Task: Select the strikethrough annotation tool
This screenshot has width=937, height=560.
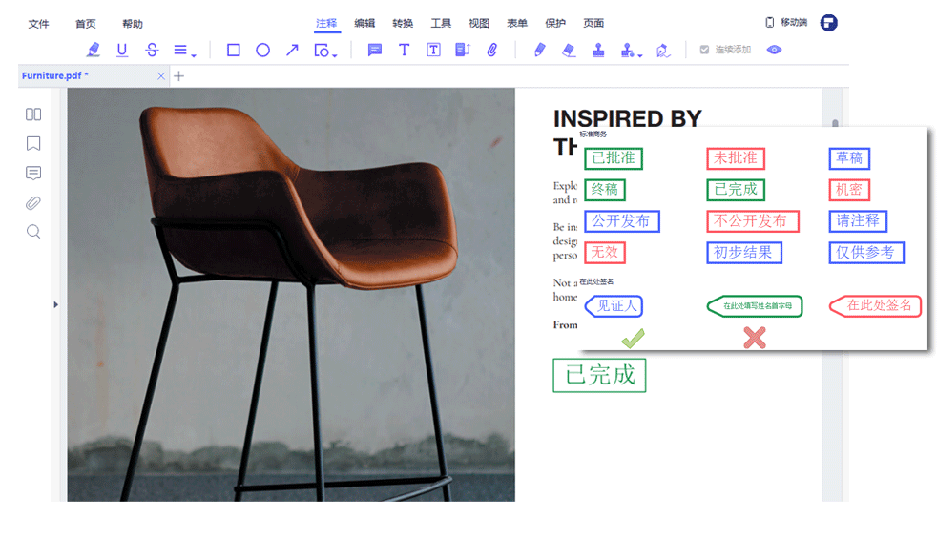Action: 152,50
